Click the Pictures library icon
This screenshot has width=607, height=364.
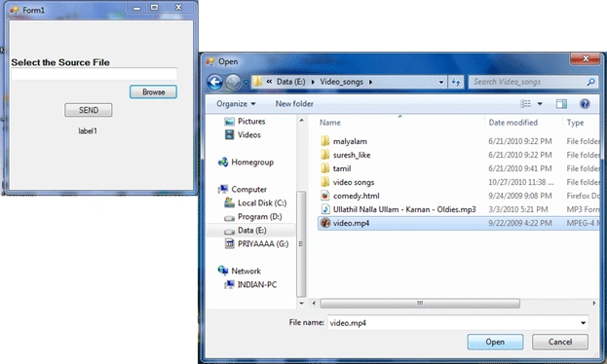230,122
